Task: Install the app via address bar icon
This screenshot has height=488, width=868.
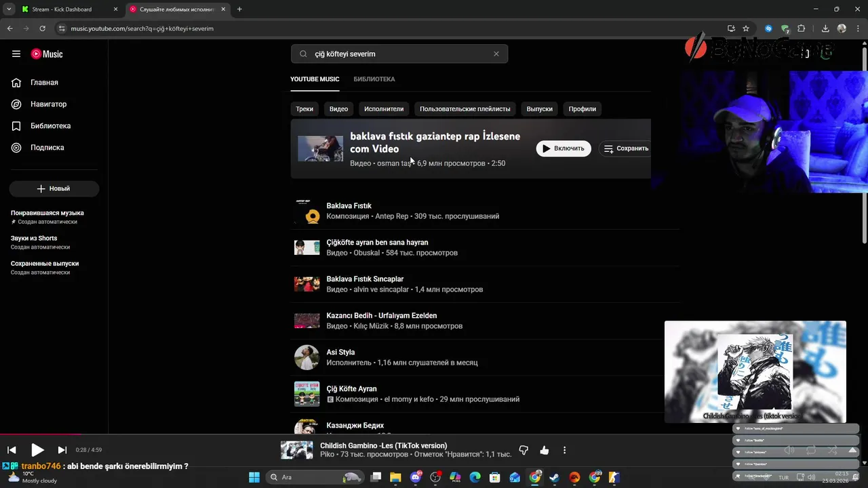Action: (x=731, y=28)
